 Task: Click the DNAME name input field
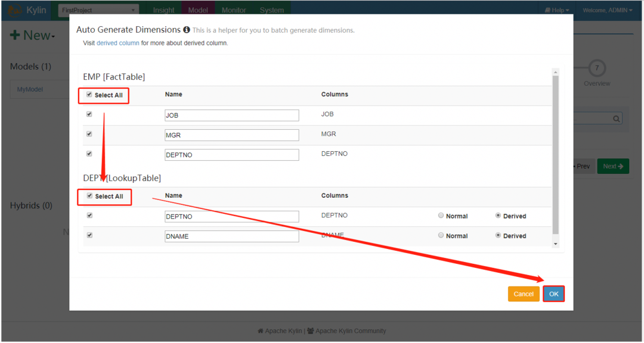pos(231,236)
